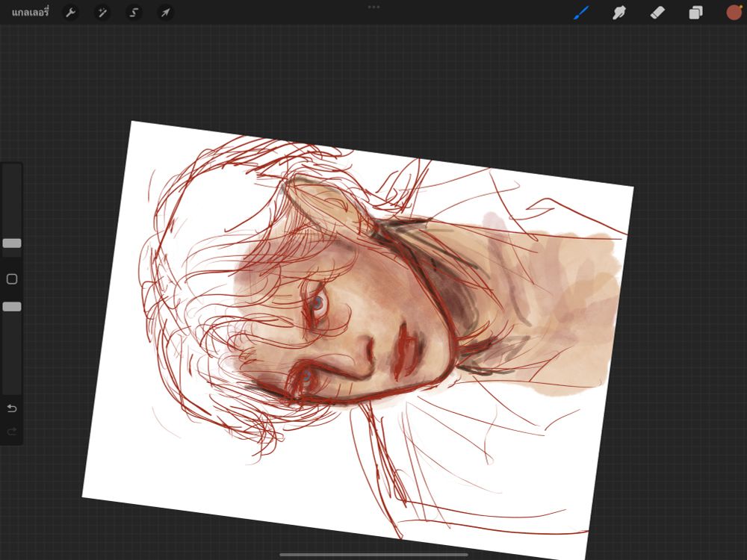747x560 pixels.
Task: Tap the Undo arrow in the sidebar
Action: click(x=12, y=408)
